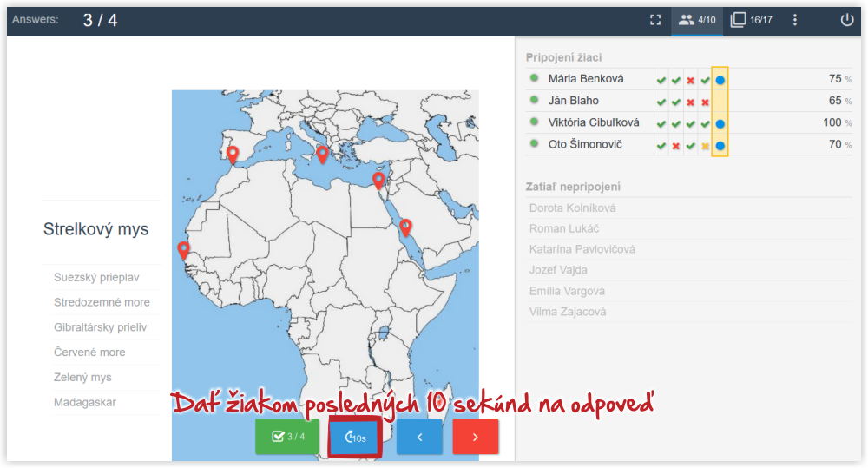Image resolution: width=868 pixels, height=468 pixels.
Task: Select student Ján Blaho
Action: click(x=573, y=101)
